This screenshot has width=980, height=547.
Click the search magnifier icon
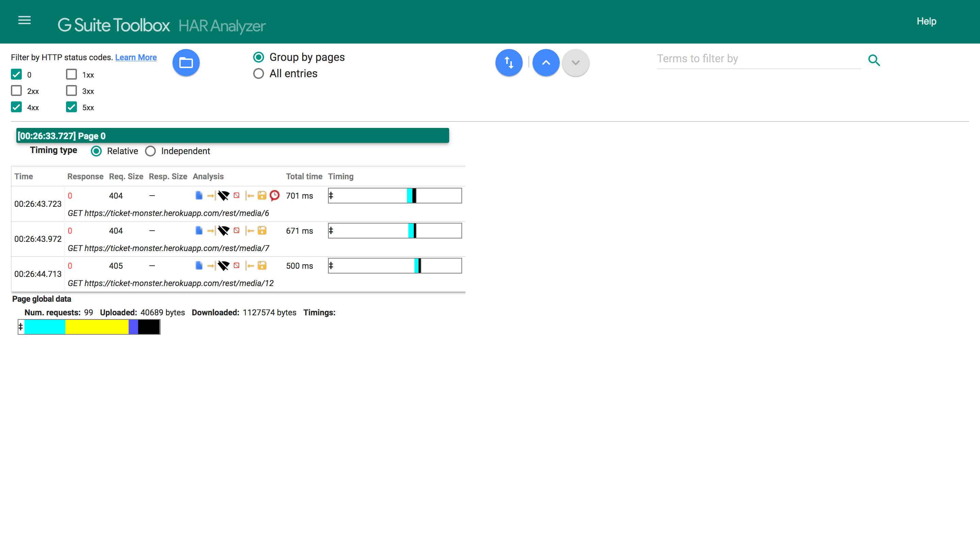[x=874, y=60]
